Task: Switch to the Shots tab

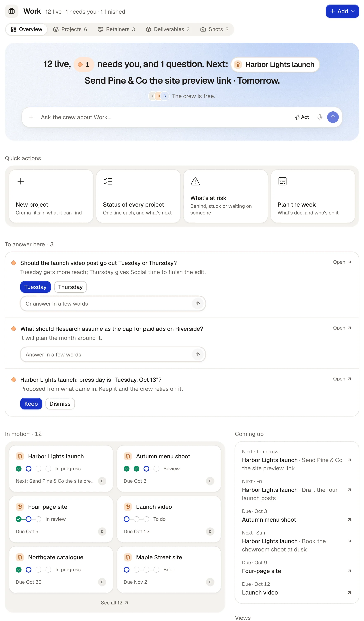Action: [214, 29]
